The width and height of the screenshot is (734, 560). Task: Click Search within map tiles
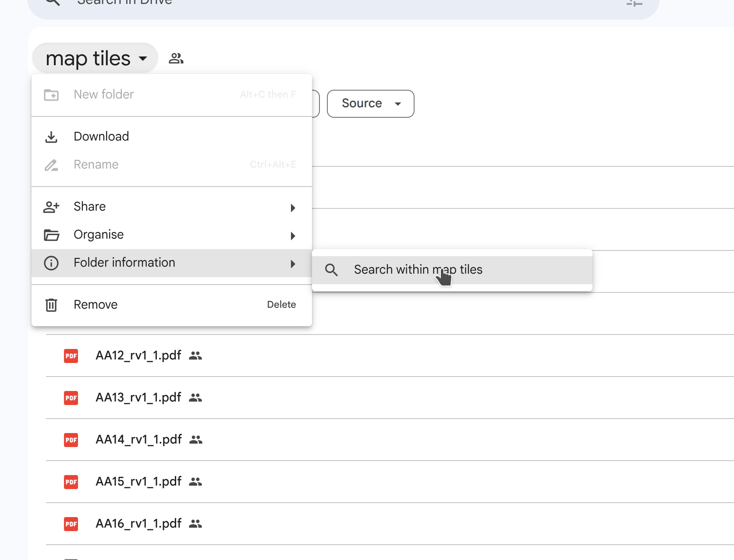pos(418,269)
